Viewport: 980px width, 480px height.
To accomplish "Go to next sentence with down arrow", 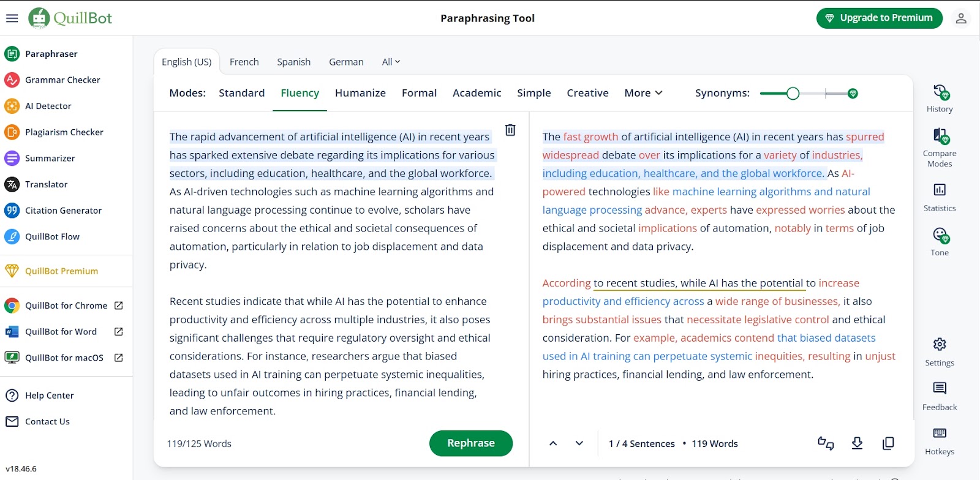I will click(x=579, y=443).
